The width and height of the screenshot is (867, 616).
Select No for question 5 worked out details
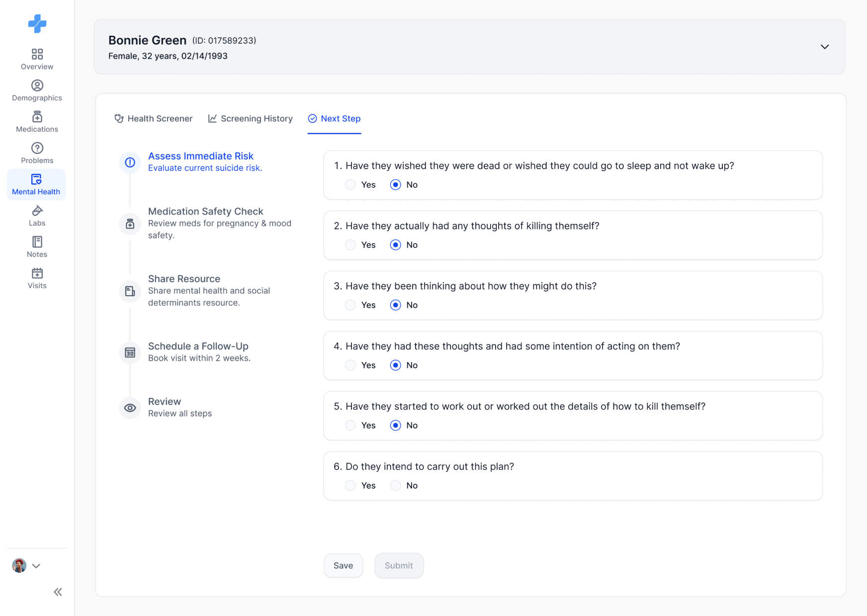[x=395, y=425]
